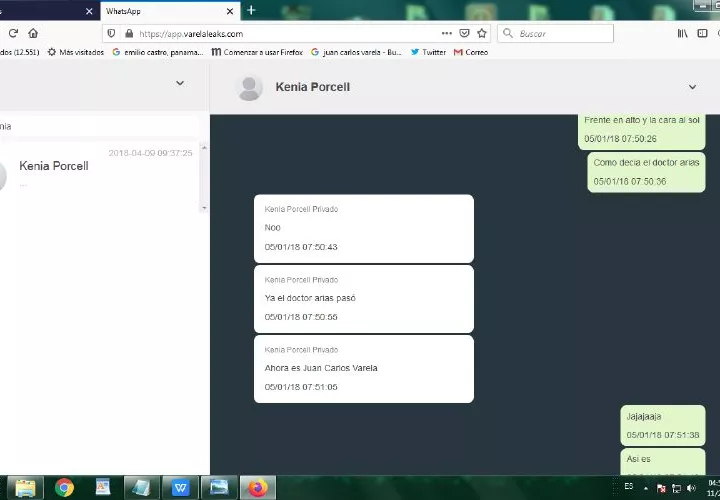Open page actions three-dot menu
The width and height of the screenshot is (720, 500).
[446, 33]
